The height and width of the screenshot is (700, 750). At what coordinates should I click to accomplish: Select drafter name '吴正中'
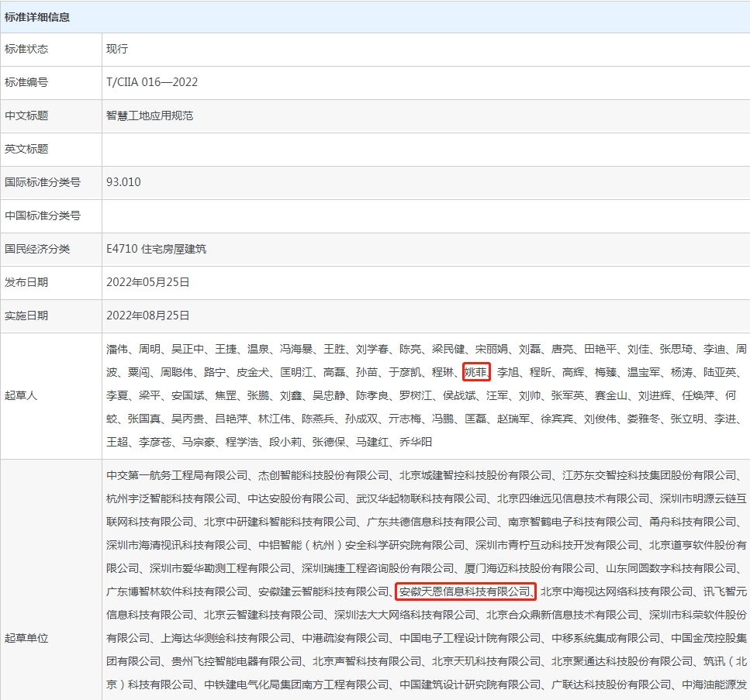[188, 349]
